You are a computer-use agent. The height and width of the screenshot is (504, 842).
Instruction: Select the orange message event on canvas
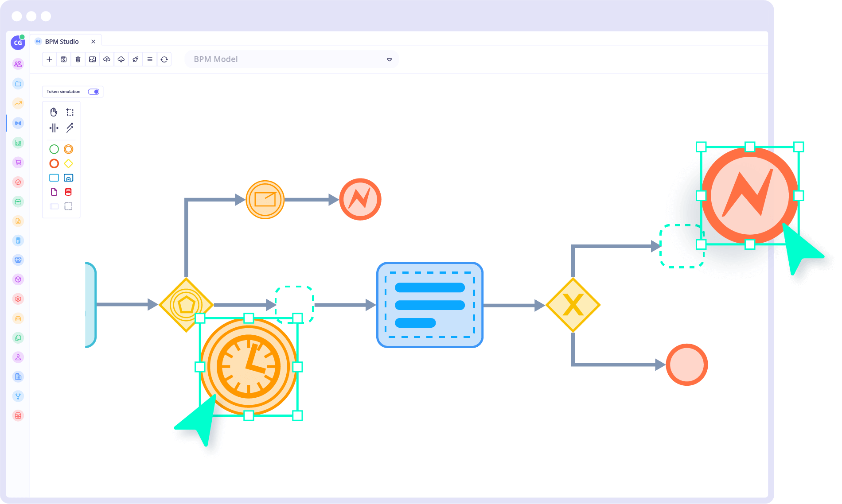click(265, 200)
